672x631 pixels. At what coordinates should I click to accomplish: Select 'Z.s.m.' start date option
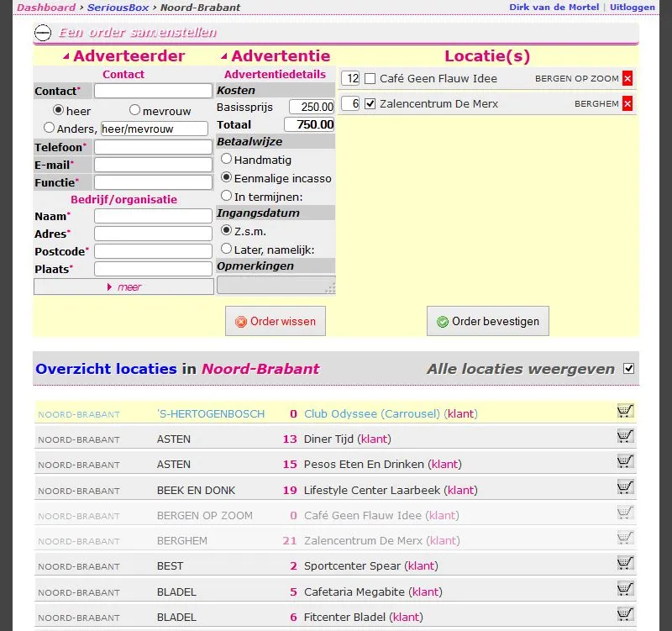pos(226,230)
